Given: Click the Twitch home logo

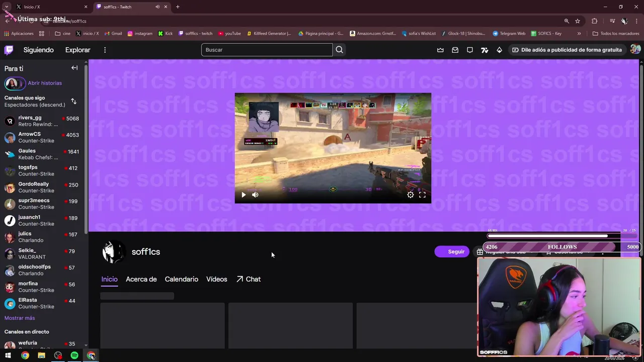Looking at the screenshot, I should (x=9, y=50).
